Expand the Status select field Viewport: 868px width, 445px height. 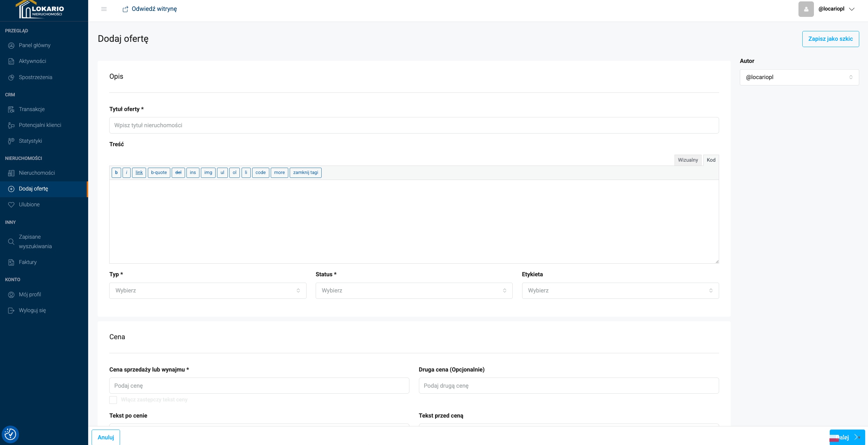tap(414, 291)
